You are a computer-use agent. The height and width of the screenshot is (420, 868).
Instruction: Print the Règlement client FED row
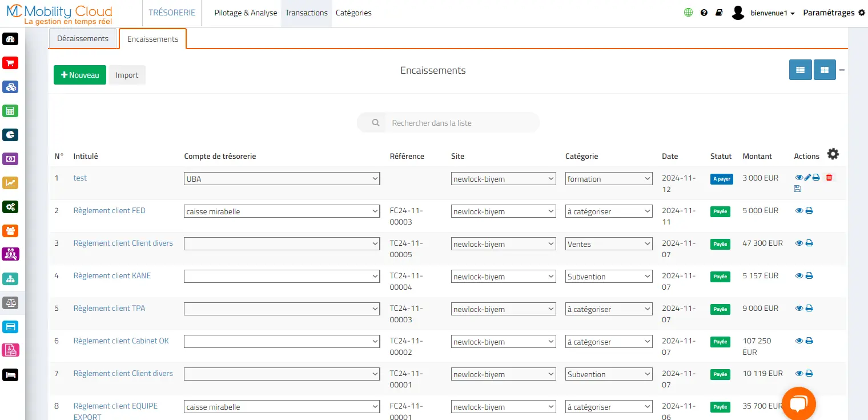(809, 210)
